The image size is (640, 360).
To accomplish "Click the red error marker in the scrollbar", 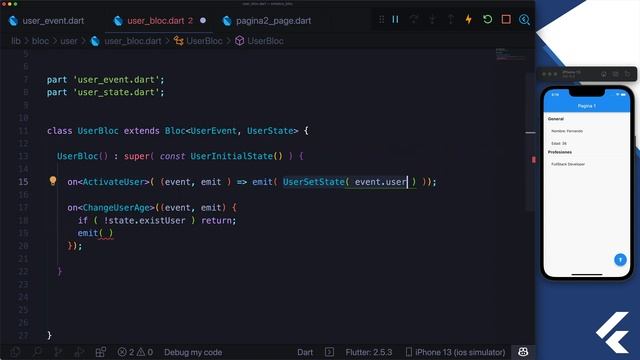I will click(x=533, y=160).
